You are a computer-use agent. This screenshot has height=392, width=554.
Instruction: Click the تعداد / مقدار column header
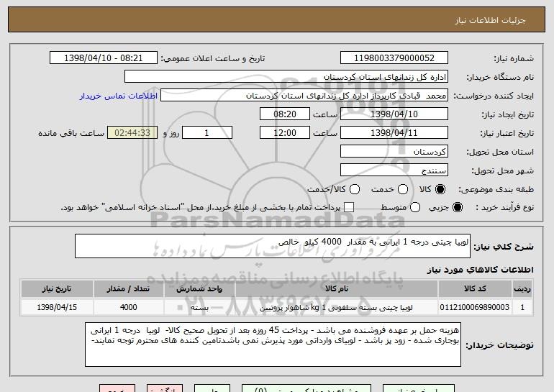(128, 289)
